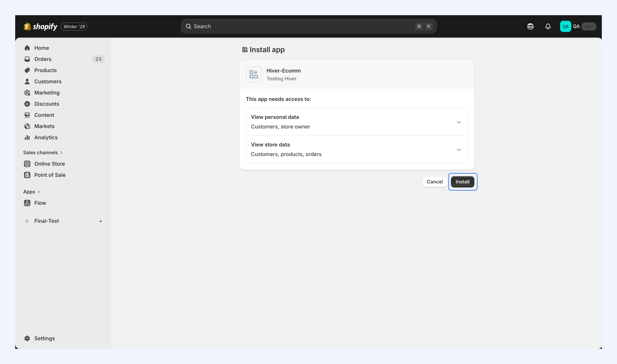The height and width of the screenshot is (364, 617).
Task: Expand the Sales channels section
Action: [x=43, y=153]
